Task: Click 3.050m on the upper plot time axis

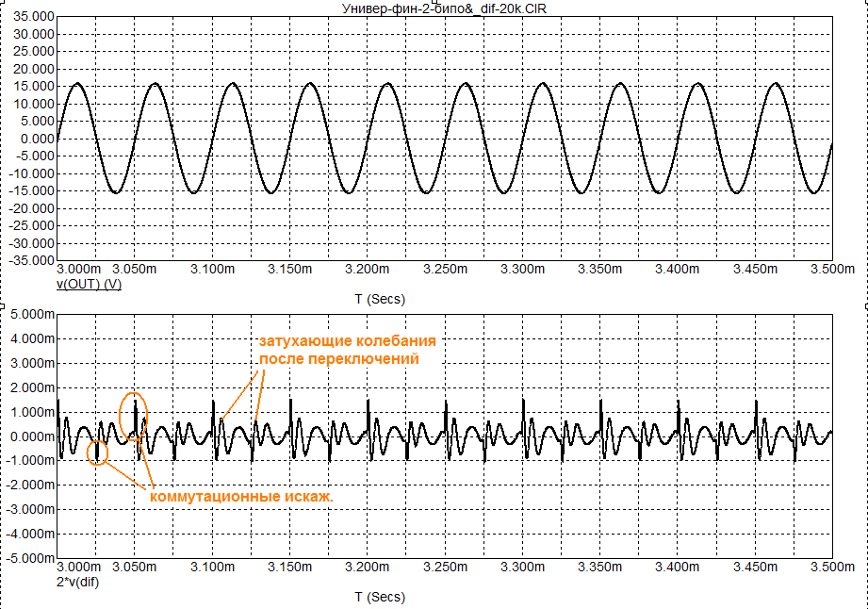Action: (x=135, y=269)
